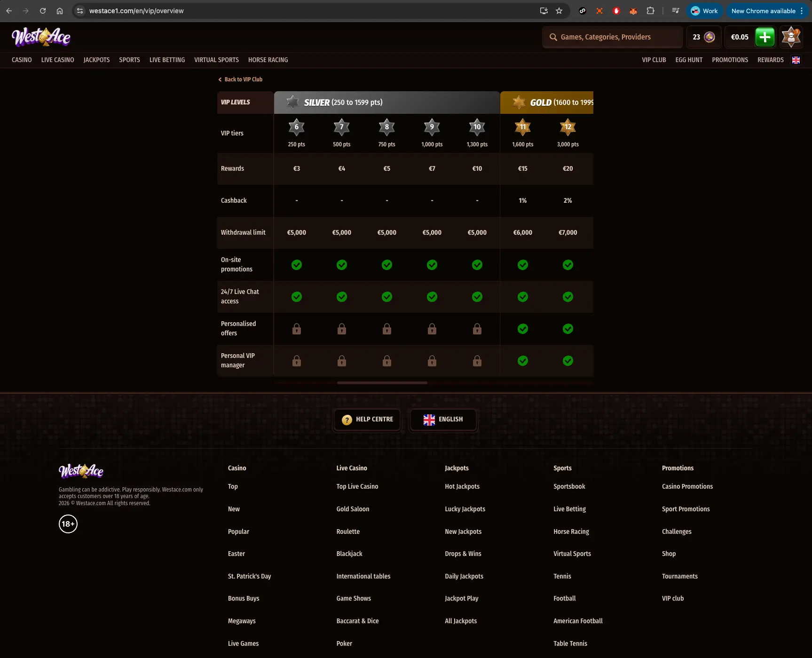Bookmark this page with the star icon
Screen dimensions: 812x658
click(x=559, y=11)
